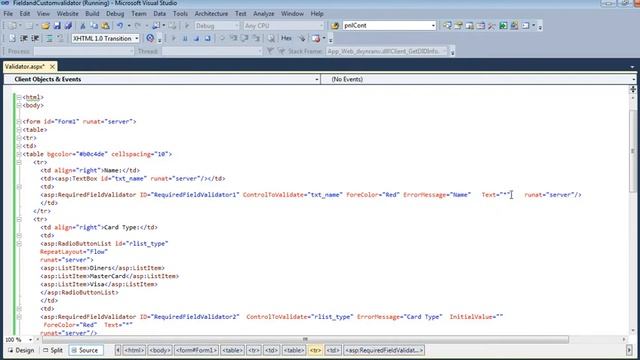Click the Step Over icon
This screenshot has width=640, height=360.
244,38
